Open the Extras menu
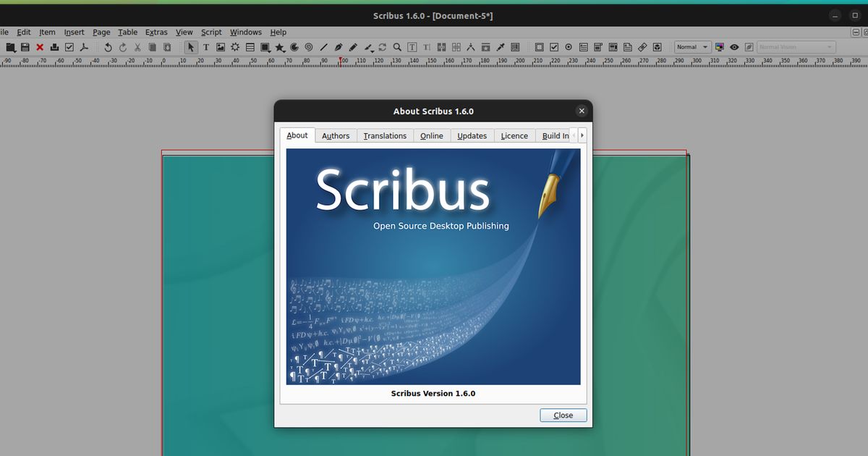This screenshot has height=456, width=868. click(156, 32)
